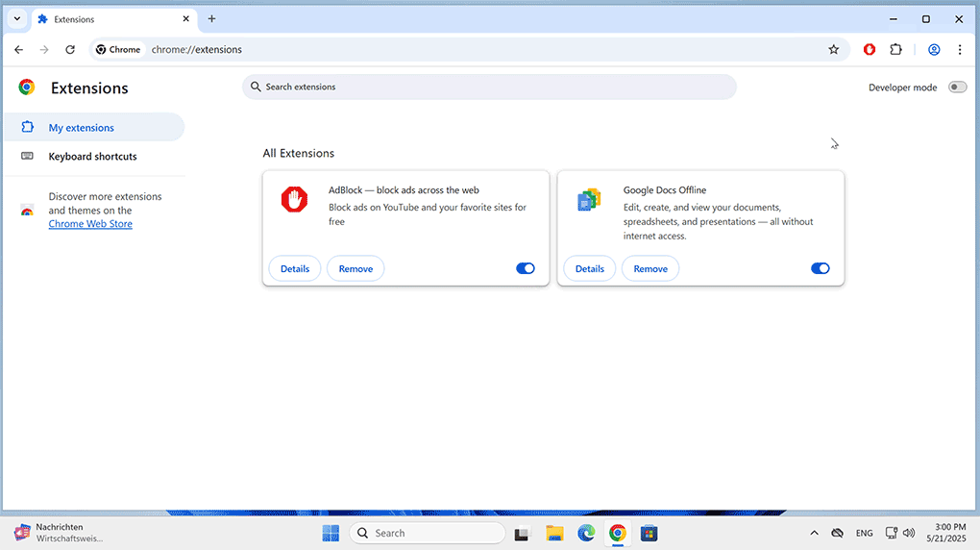Go back using the browser back arrow
This screenshot has width=980, height=550.
click(19, 49)
